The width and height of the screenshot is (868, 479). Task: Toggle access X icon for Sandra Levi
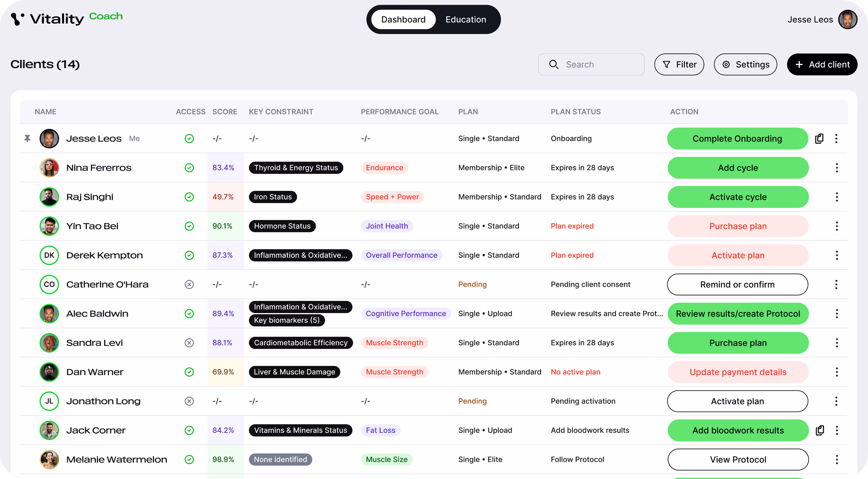tap(189, 343)
